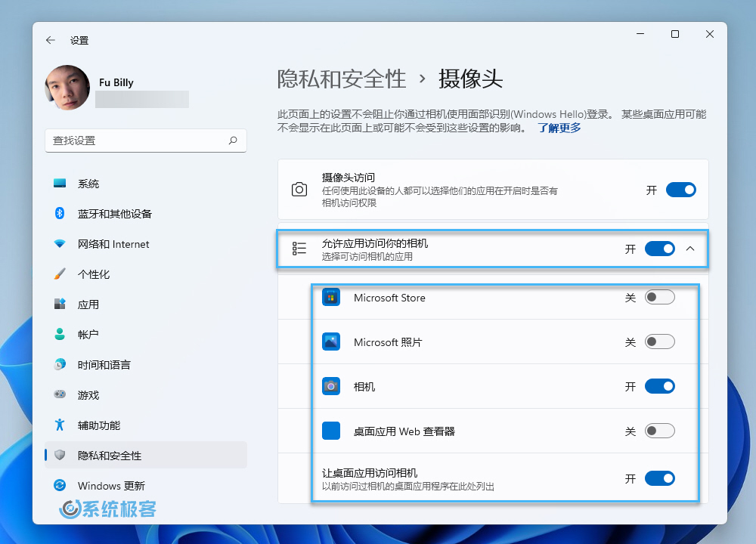756x544 pixels.
Task: Open the 系统 settings category
Action: tap(146, 184)
